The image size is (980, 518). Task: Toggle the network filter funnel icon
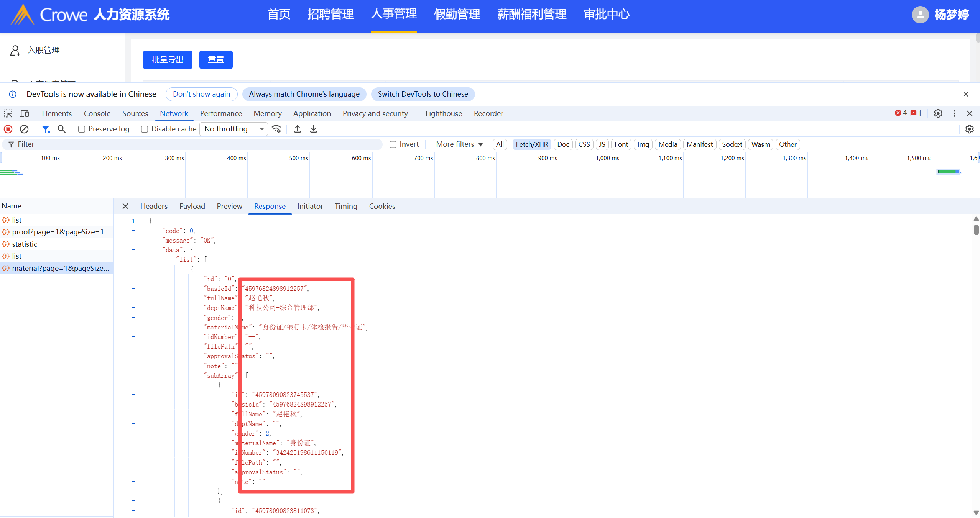[46, 129]
